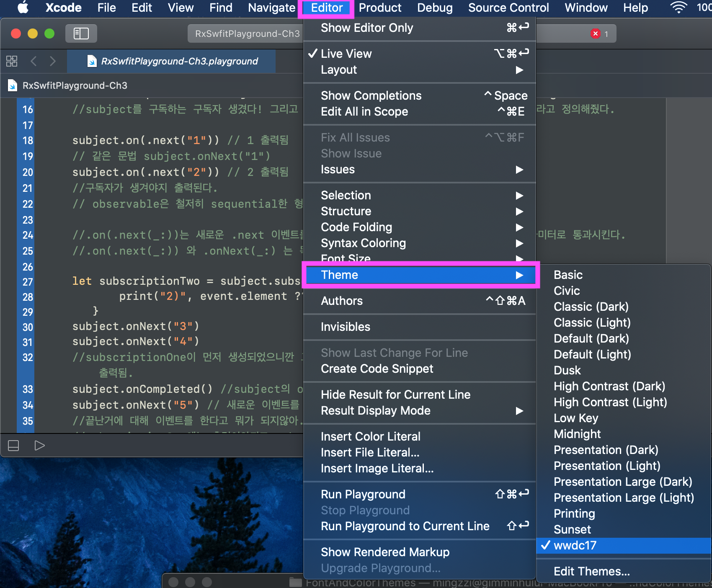Expand the Syntax Coloring submenu
The image size is (712, 588).
[419, 243]
